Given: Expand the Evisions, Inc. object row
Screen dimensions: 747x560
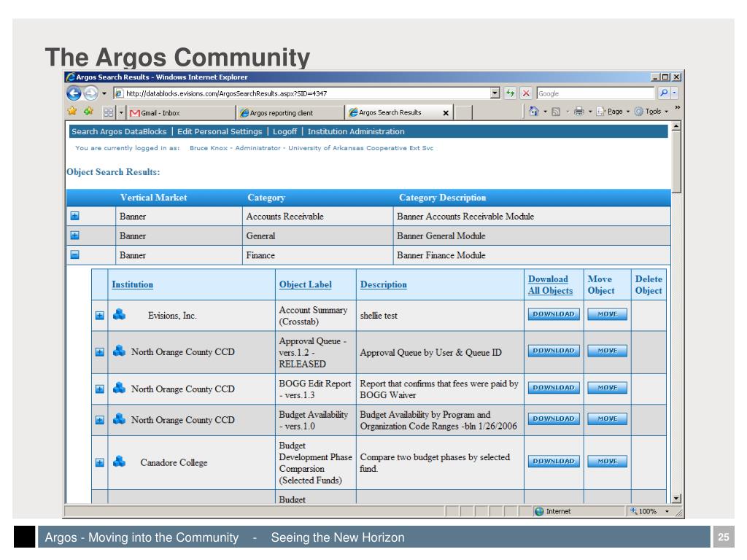Looking at the screenshot, I should pyautogui.click(x=99, y=315).
